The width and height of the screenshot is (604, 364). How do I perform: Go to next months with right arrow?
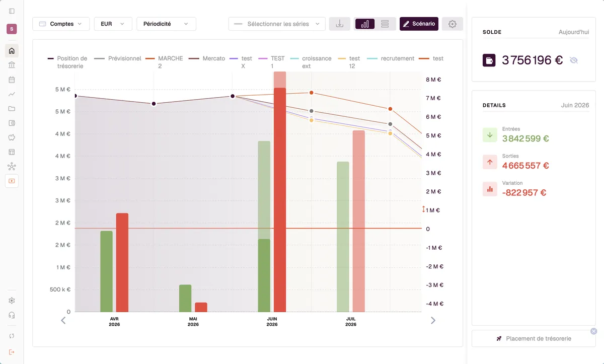point(433,321)
